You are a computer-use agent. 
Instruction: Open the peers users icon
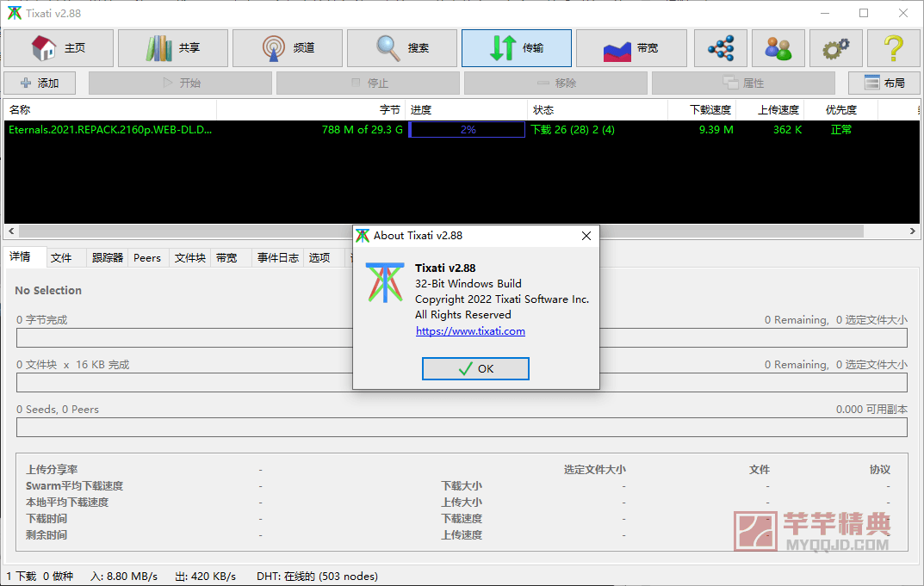(x=778, y=48)
